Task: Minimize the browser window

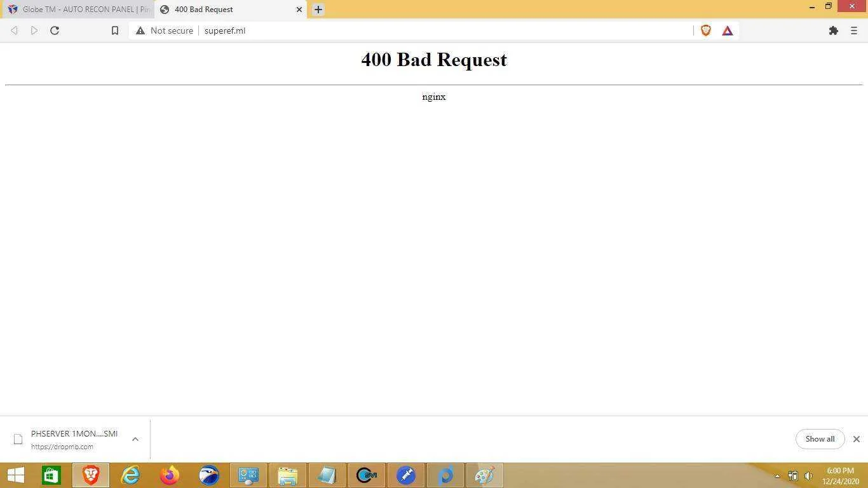Action: click(811, 6)
